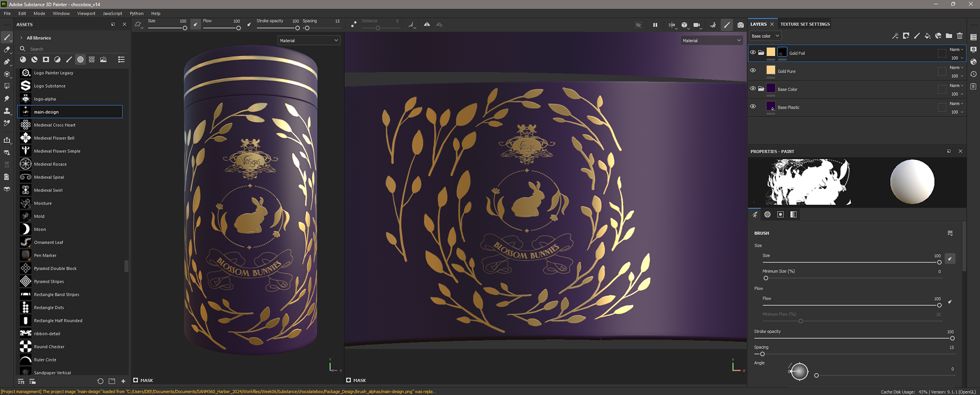Add a mask to the layer icon

coord(906,36)
